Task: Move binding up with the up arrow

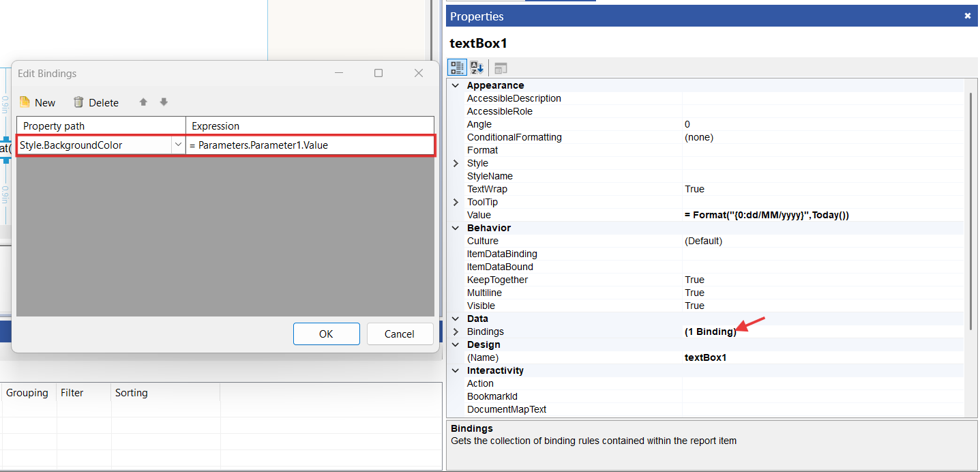Action: (143, 102)
